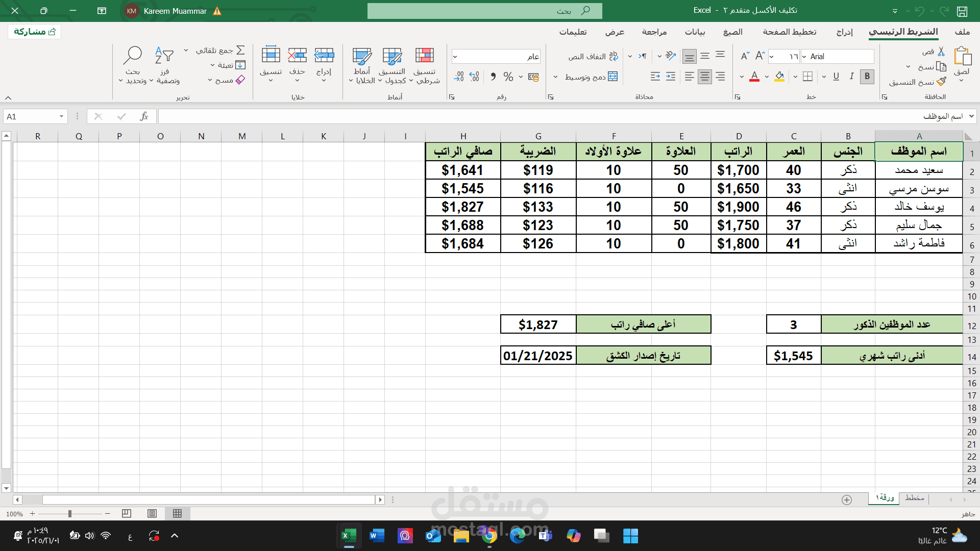Open Excel from the Windows taskbar
980x551 pixels.
click(349, 536)
